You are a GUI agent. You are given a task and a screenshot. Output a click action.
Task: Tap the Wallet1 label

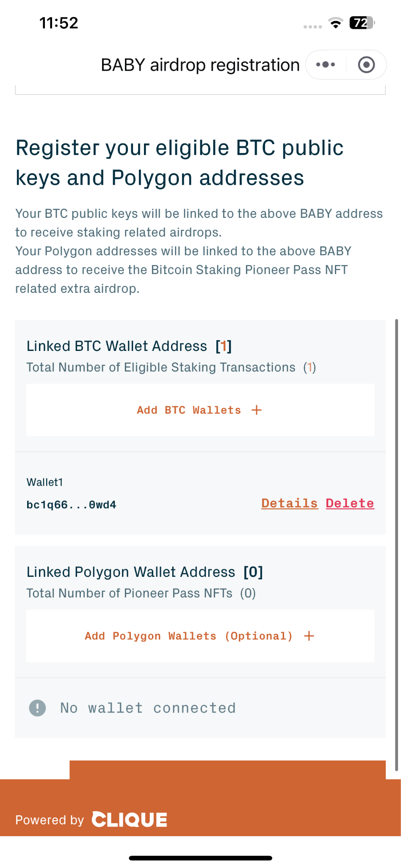pyautogui.click(x=45, y=482)
